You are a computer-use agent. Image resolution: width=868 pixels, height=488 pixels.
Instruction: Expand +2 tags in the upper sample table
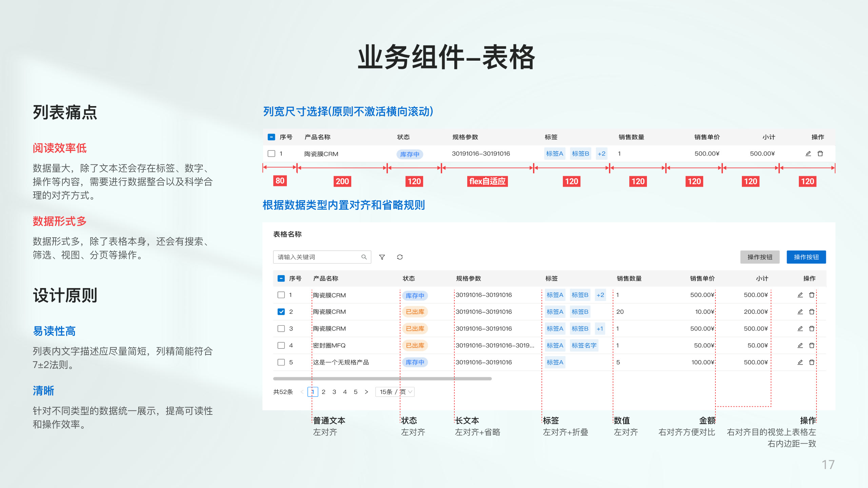pos(601,154)
